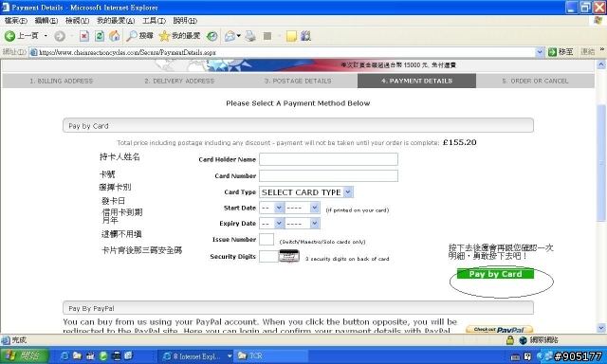
Task: Open the File (檔案) menu
Action: pyautogui.click(x=16, y=21)
